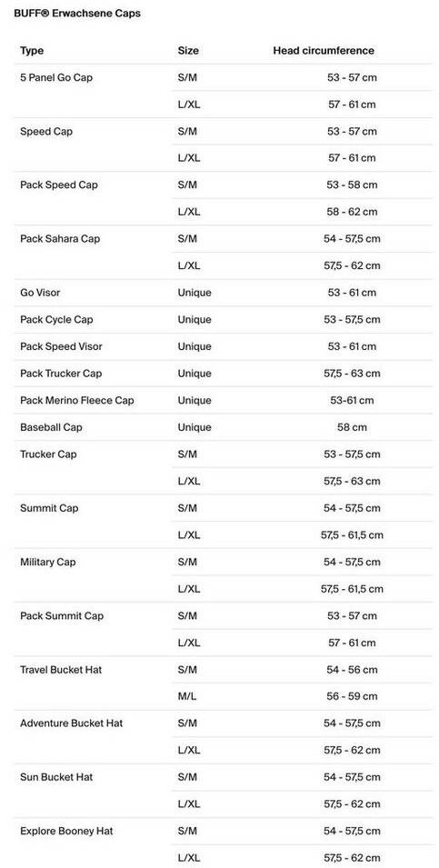439x868 pixels.
Task: Select the 'Type' column header
Action: (x=32, y=51)
